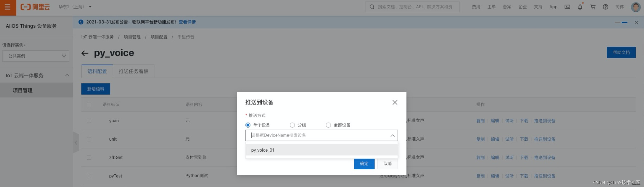644x187 pixels.
Task: Select the 分组 radio option
Action: (x=292, y=125)
